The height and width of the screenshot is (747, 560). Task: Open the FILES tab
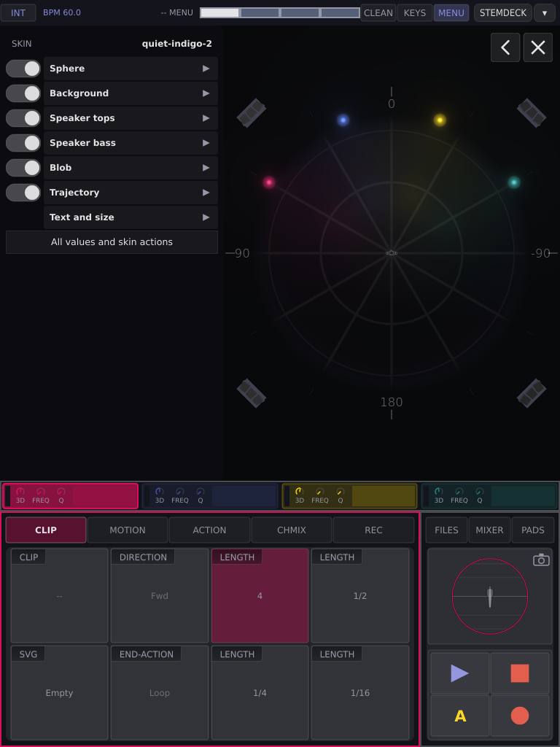coord(446,530)
